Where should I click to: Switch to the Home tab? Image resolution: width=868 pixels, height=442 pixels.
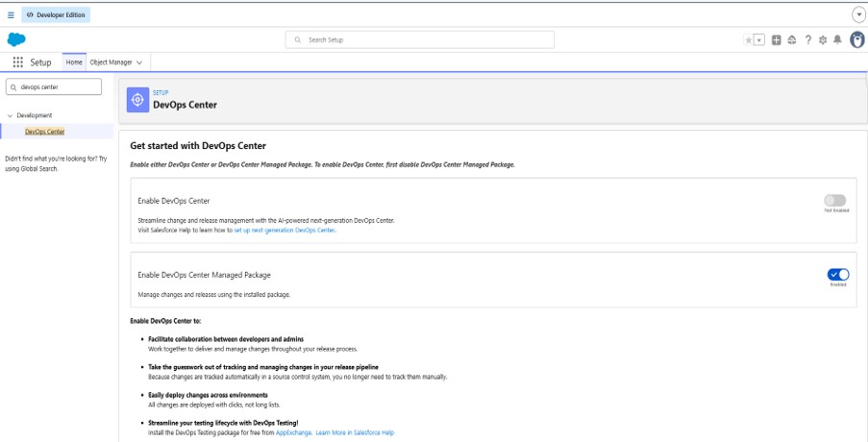74,62
